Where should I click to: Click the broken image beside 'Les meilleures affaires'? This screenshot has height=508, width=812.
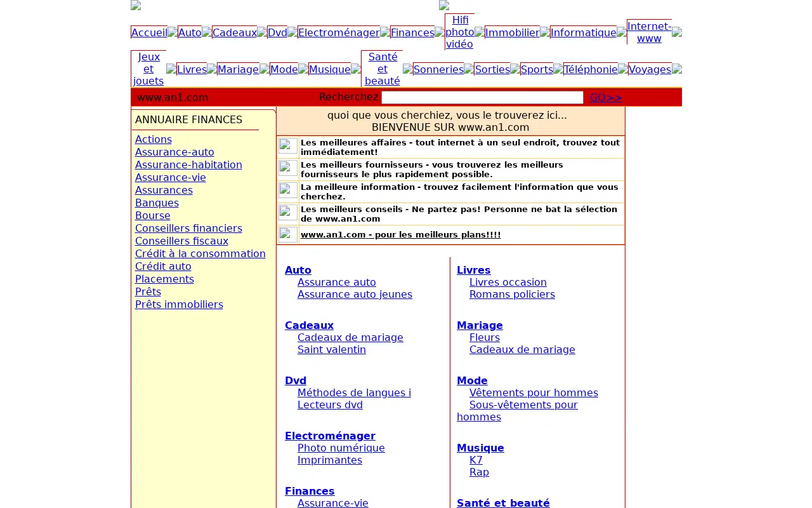288,146
